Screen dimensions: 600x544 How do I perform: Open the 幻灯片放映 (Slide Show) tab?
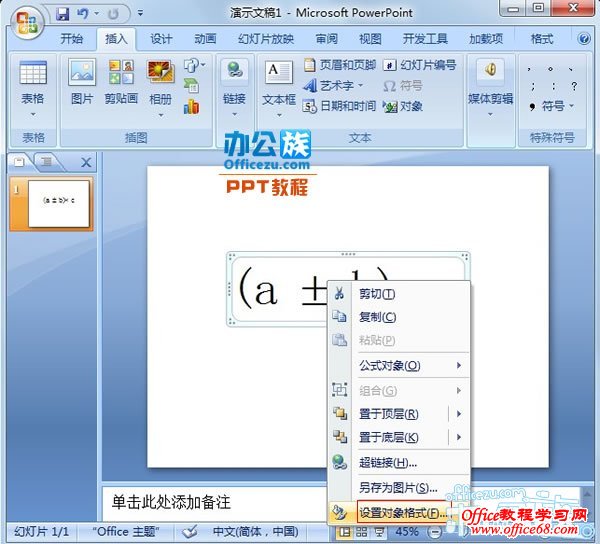265,39
